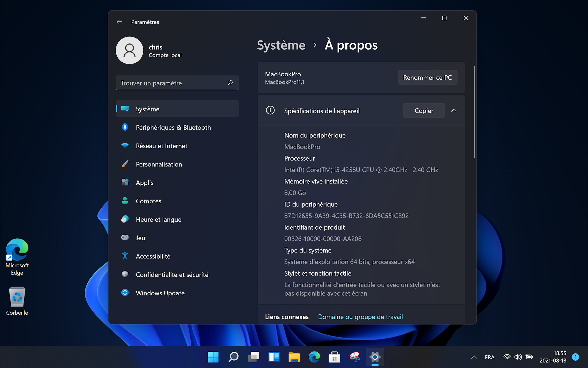This screenshot has width=588, height=368.
Task: Open Confidentialité et sécurité page
Action: pyautogui.click(x=177, y=274)
